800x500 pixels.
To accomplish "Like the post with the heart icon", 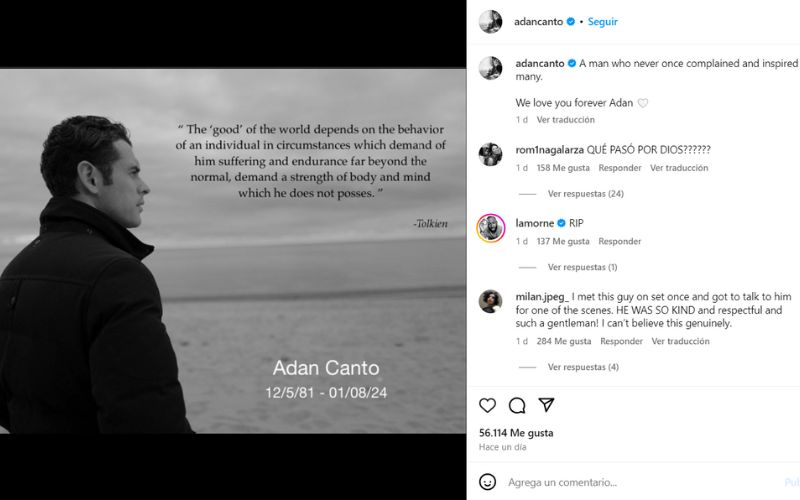I will click(487, 405).
